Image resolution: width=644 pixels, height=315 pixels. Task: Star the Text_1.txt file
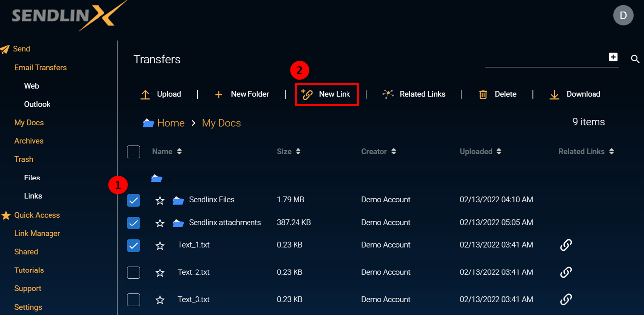(x=160, y=245)
